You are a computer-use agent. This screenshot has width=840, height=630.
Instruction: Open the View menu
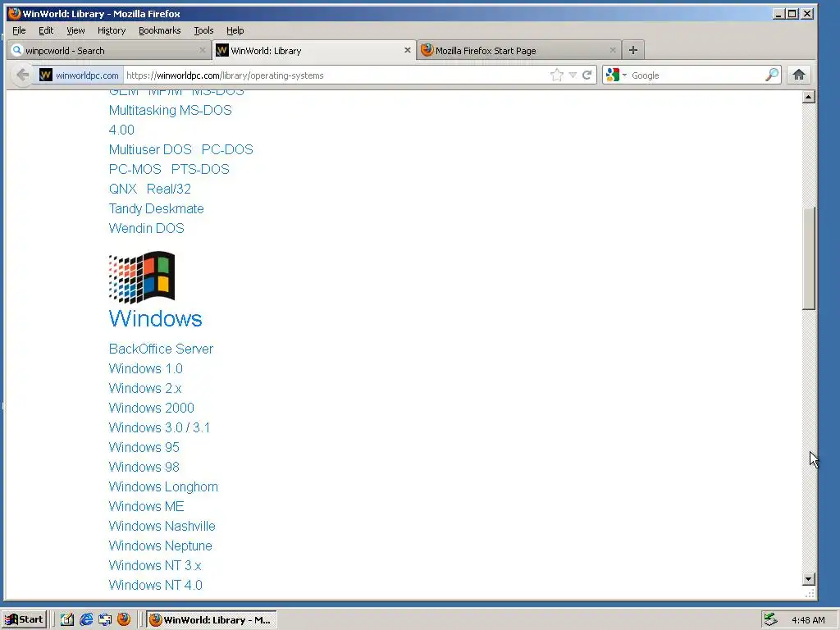(75, 30)
